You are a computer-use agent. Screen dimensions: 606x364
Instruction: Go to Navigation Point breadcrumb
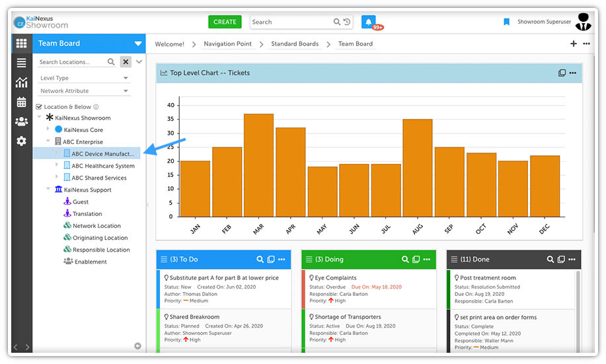click(227, 44)
